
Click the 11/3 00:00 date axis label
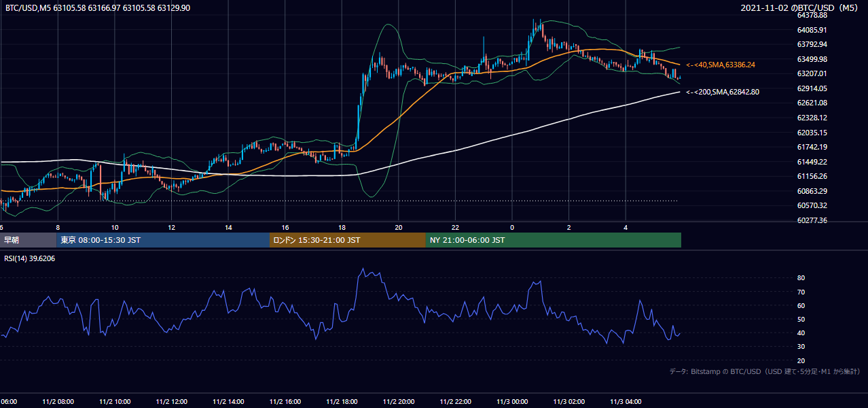(x=512, y=402)
